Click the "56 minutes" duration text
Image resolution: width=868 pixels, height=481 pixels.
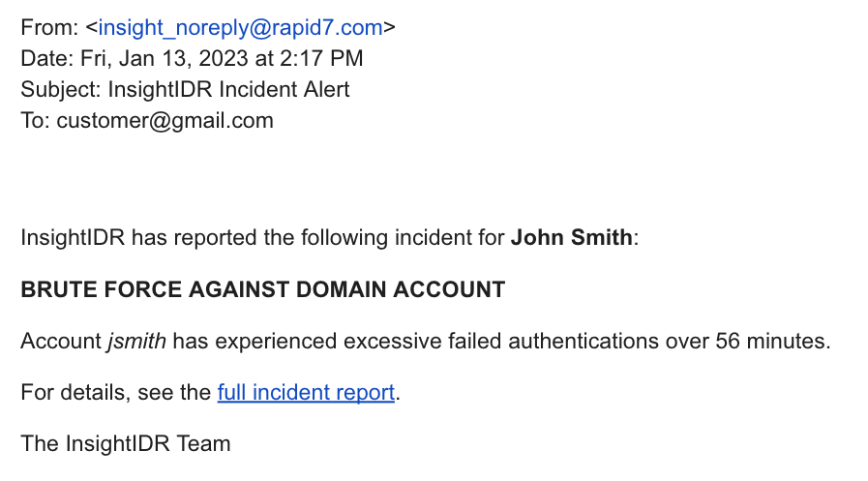point(771,341)
